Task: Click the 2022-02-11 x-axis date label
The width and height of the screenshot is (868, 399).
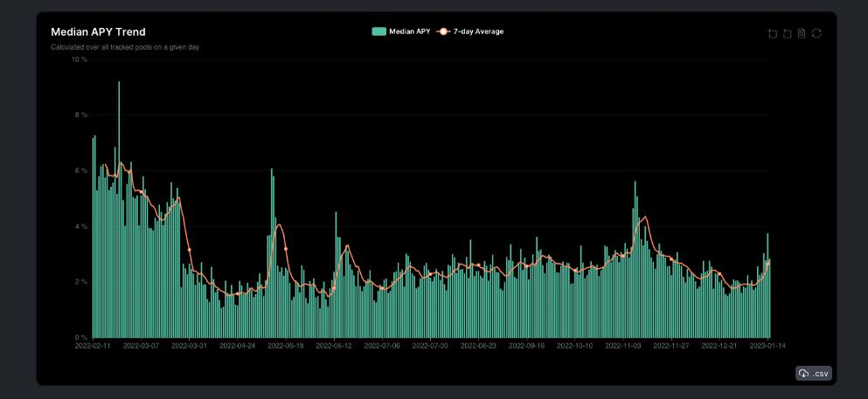Action: click(93, 346)
